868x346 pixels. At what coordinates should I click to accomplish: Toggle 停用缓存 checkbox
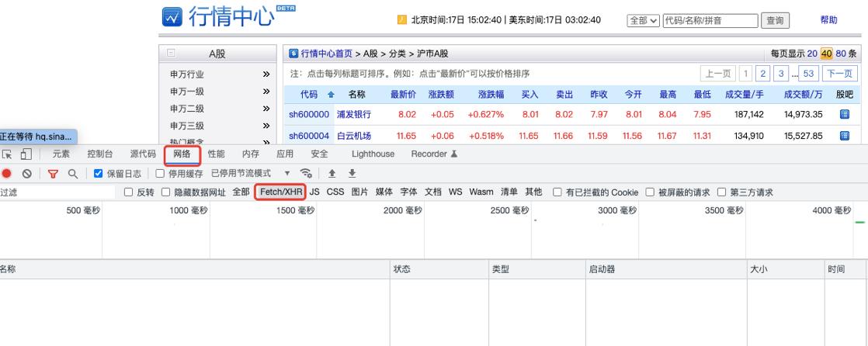click(x=160, y=174)
